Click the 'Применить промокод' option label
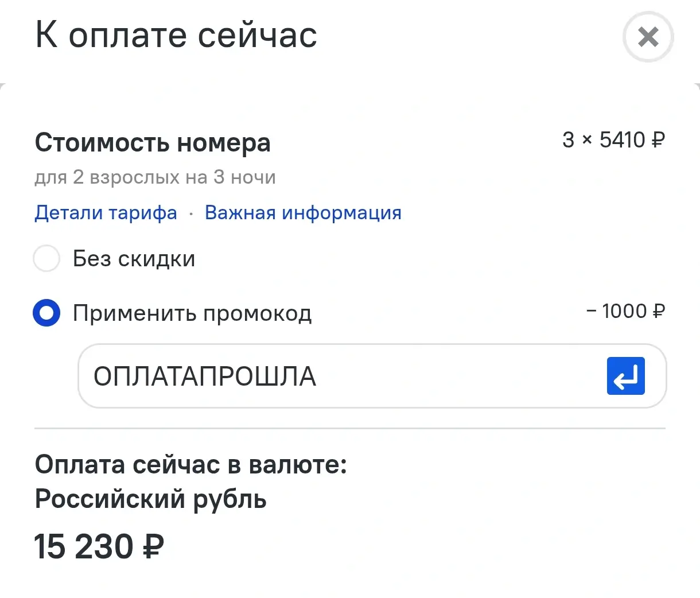Viewport: 700px width, 598px height. (x=192, y=313)
